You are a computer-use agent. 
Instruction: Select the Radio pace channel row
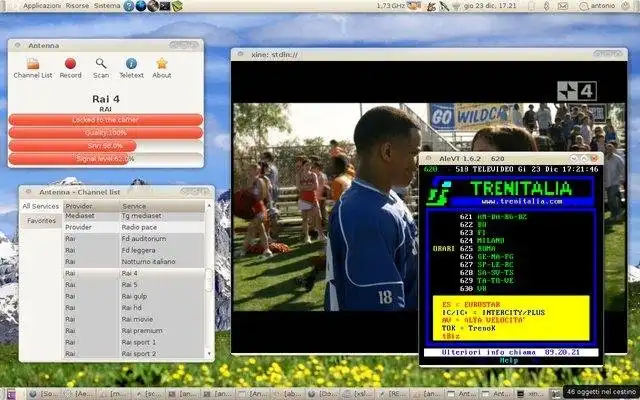pyautogui.click(x=134, y=227)
